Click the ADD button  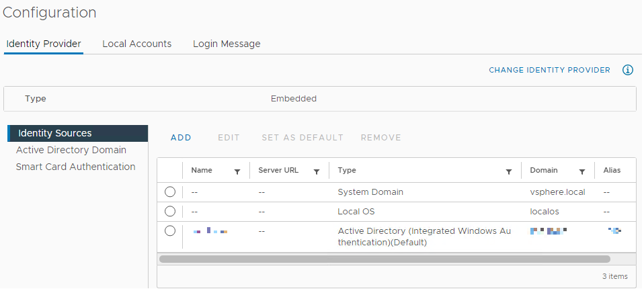[x=181, y=138]
